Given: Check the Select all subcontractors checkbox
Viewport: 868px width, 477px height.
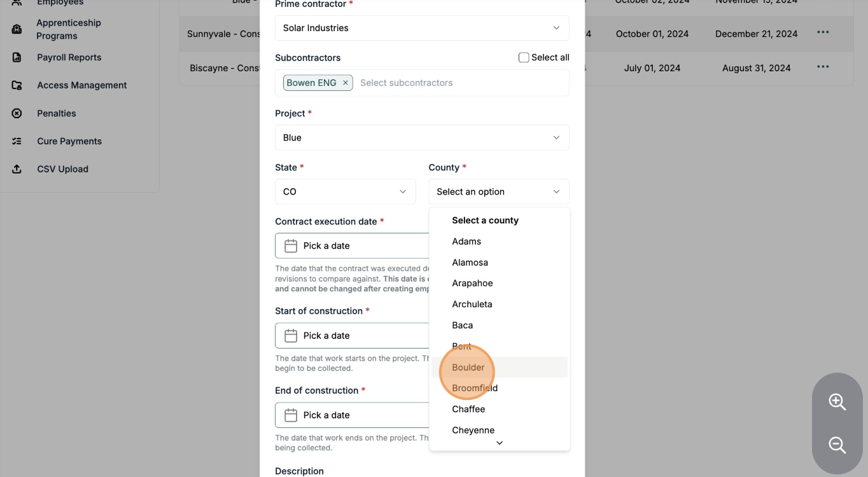Looking at the screenshot, I should click(524, 58).
